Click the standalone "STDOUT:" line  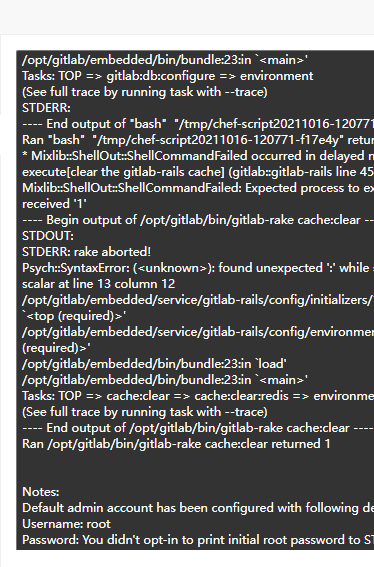click(x=48, y=236)
